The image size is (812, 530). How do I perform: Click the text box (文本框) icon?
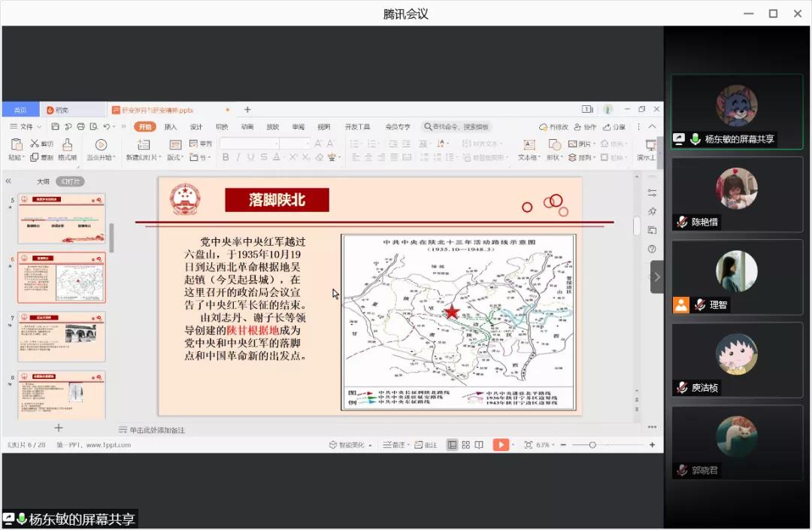point(529,145)
